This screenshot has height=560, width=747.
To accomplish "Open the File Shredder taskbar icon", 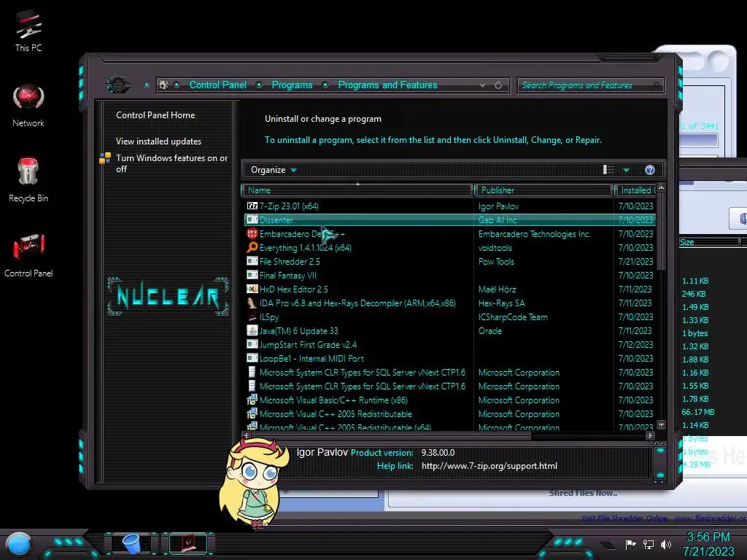I will 131,543.
